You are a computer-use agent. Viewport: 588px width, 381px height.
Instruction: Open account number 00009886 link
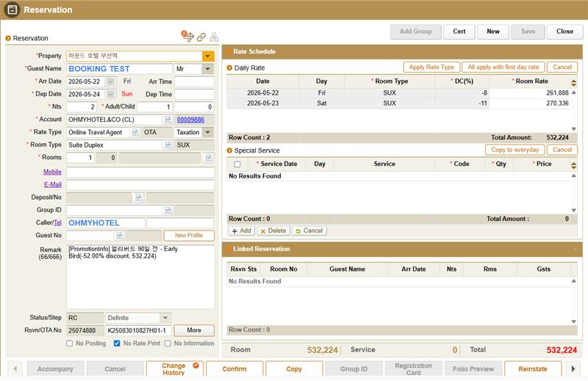click(x=190, y=120)
